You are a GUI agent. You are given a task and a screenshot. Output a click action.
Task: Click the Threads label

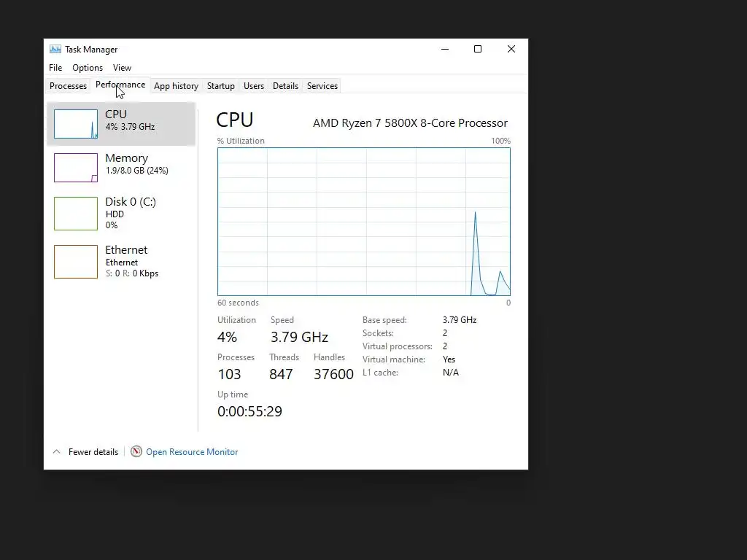point(284,357)
